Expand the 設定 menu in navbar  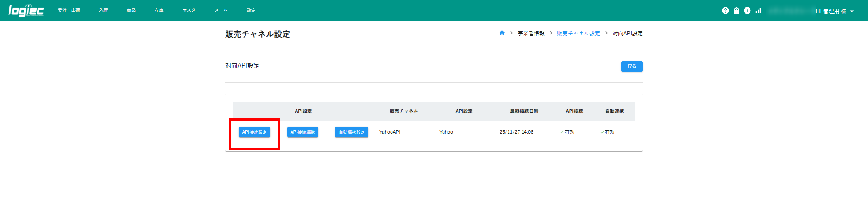pyautogui.click(x=251, y=10)
